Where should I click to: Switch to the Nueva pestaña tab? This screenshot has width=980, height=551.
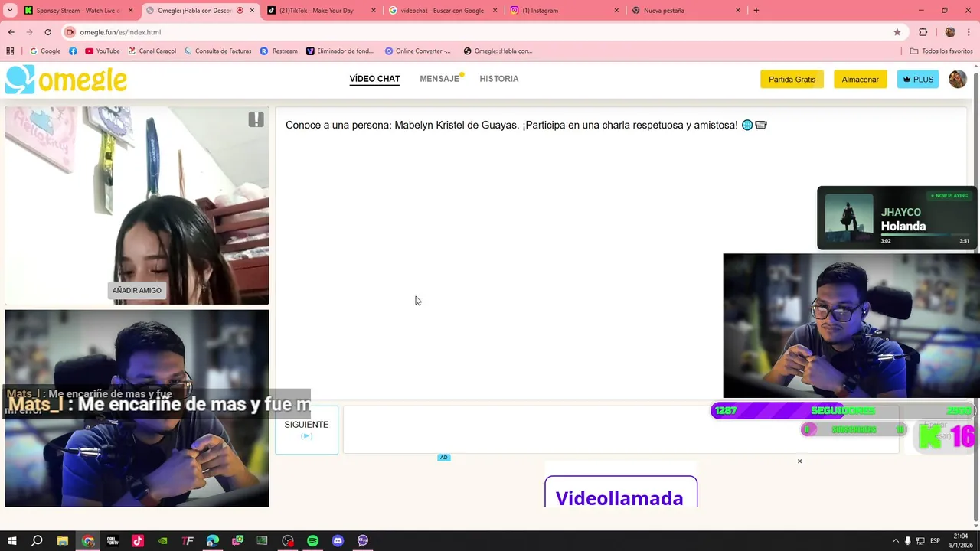[687, 11]
